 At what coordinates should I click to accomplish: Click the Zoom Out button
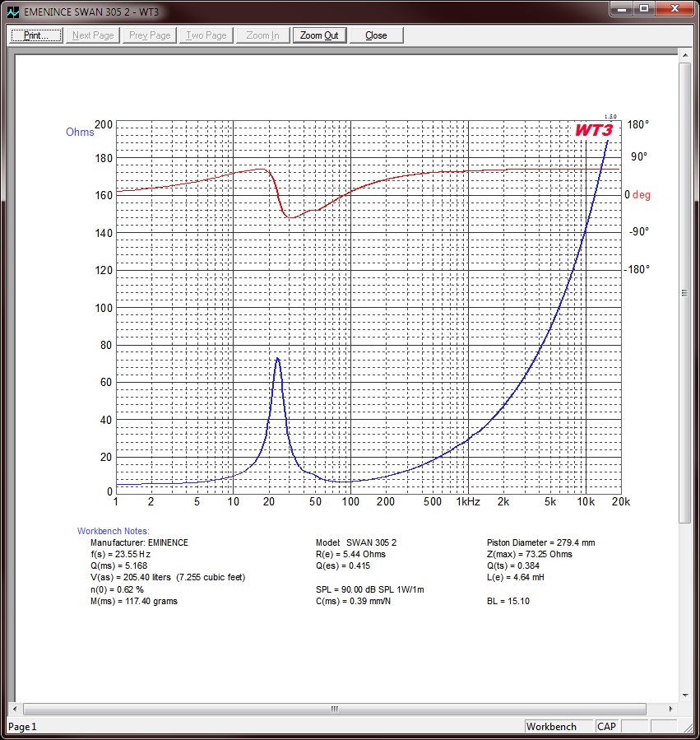point(319,35)
